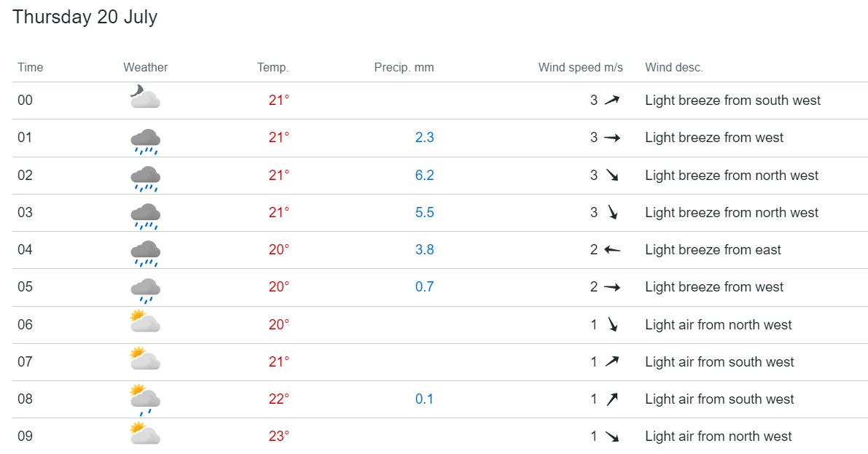Select the text Light breeze from east
868x454 pixels.
(x=713, y=250)
